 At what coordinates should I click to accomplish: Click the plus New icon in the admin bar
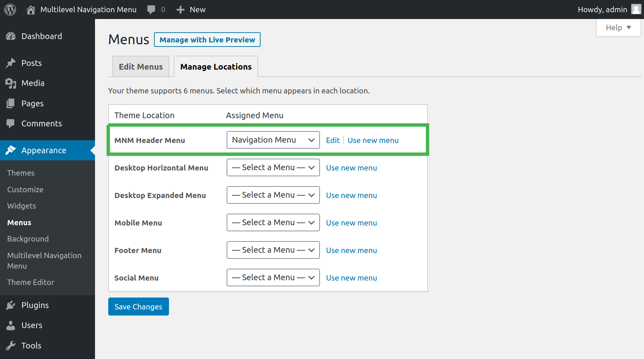point(181,10)
